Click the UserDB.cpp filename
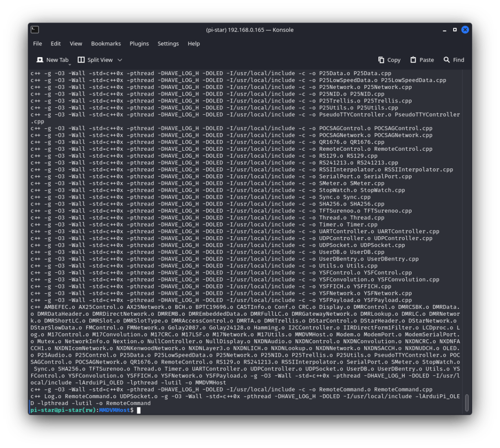500x448 pixels. click(367, 252)
